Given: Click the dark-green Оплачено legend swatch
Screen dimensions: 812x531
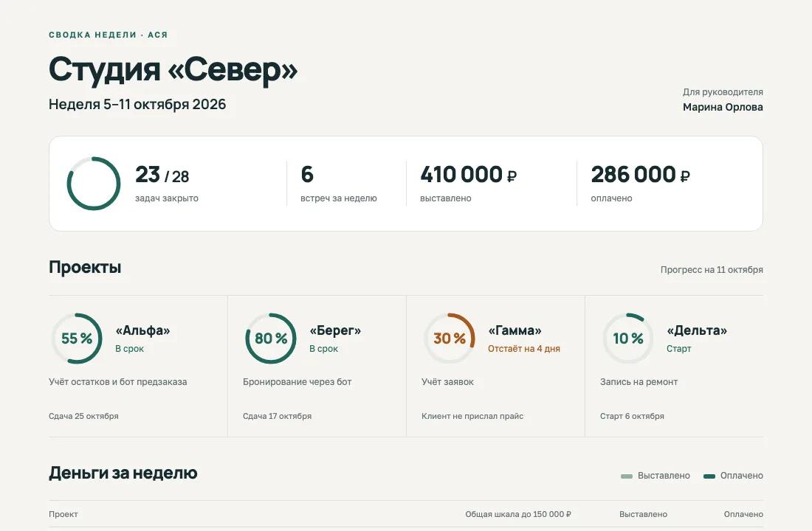Looking at the screenshot, I should click(x=709, y=476).
